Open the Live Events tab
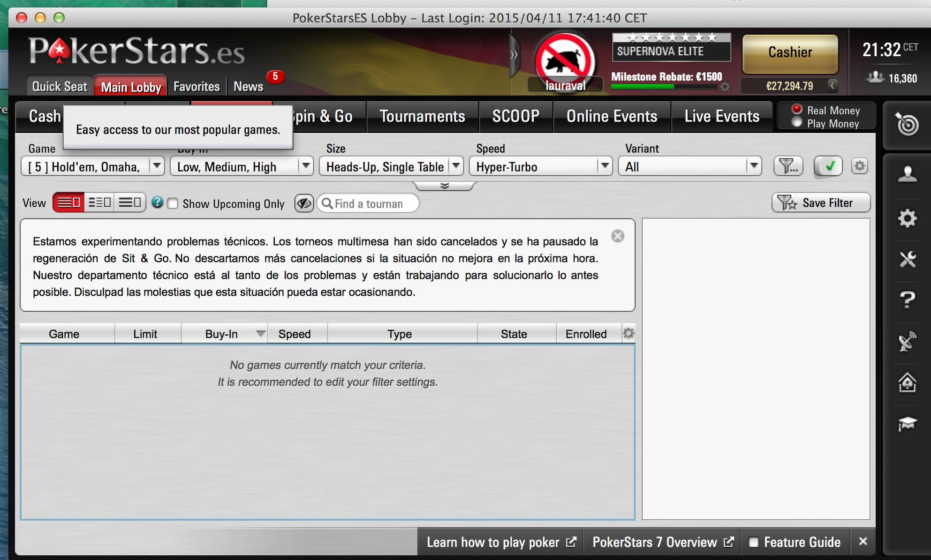The image size is (931, 560). (x=722, y=116)
